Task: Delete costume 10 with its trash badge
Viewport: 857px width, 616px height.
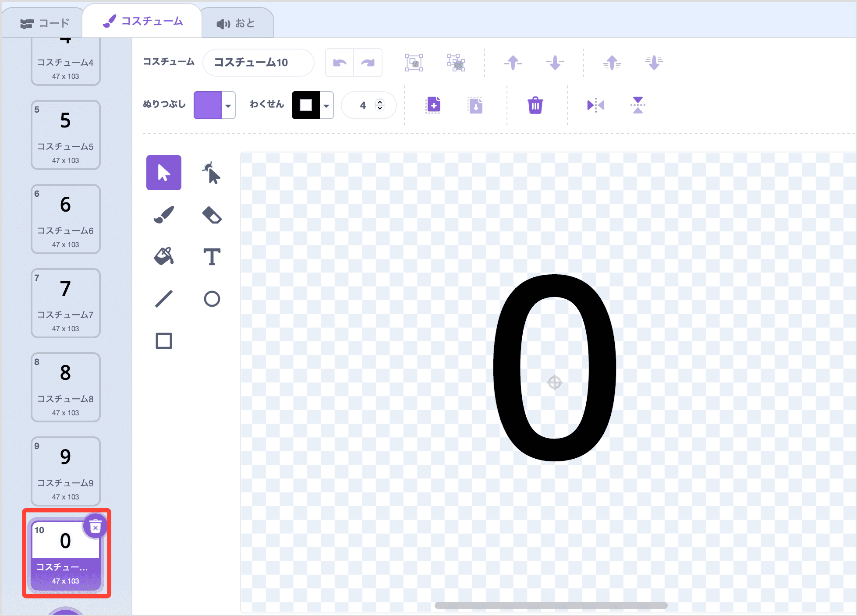Action: click(95, 526)
